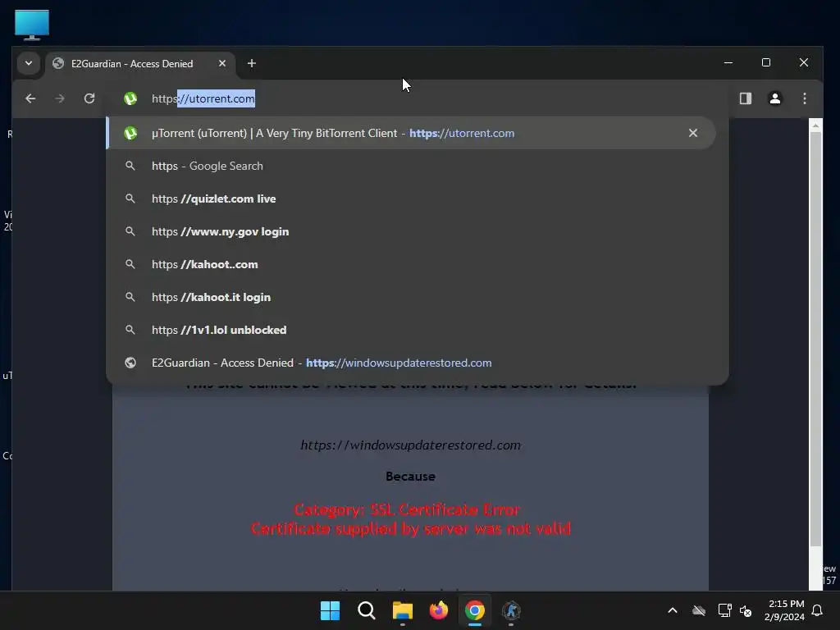The width and height of the screenshot is (840, 630).
Task: Go forward to the next page
Action: [59, 98]
